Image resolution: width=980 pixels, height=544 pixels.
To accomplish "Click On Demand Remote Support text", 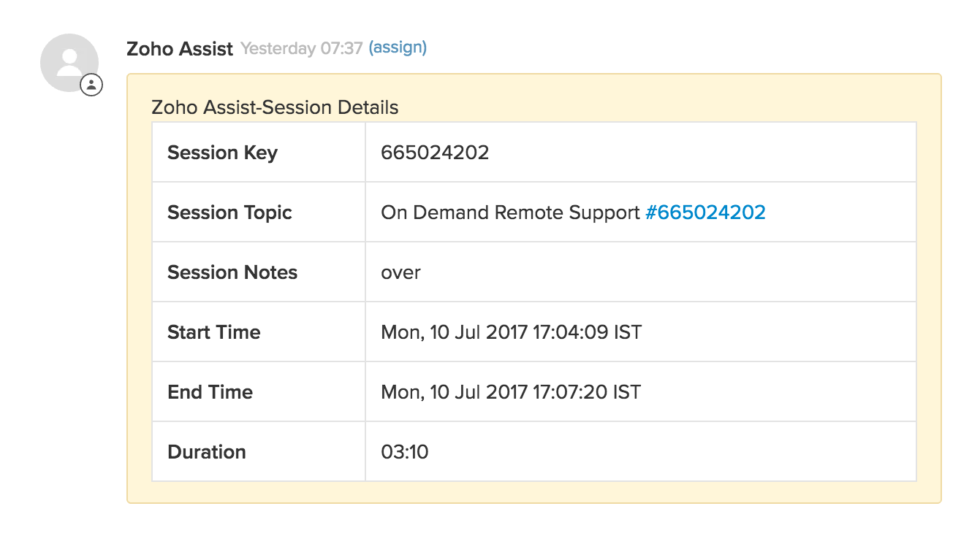I will (x=510, y=212).
